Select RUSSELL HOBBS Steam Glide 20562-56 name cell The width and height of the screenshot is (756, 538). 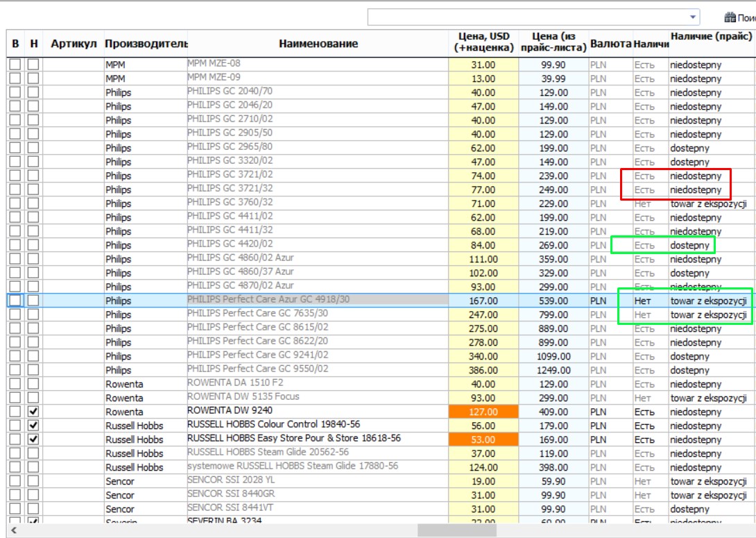pyautogui.click(x=318, y=453)
